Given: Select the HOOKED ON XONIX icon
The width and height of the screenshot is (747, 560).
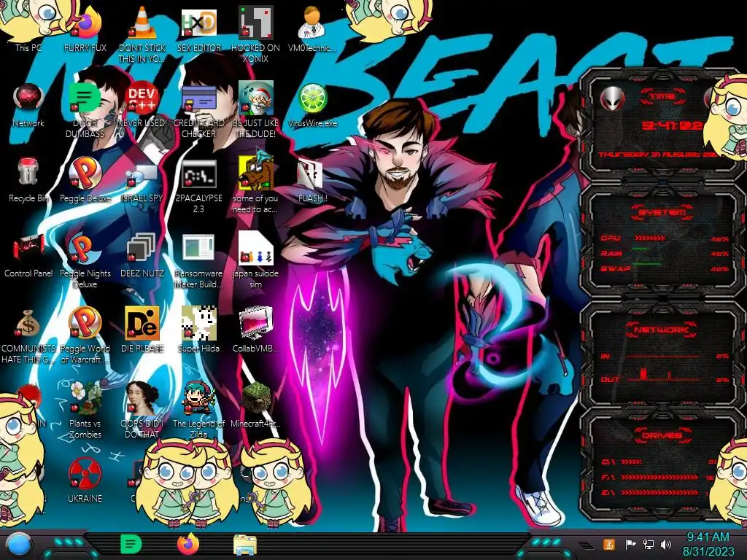Looking at the screenshot, I should pos(255,34).
